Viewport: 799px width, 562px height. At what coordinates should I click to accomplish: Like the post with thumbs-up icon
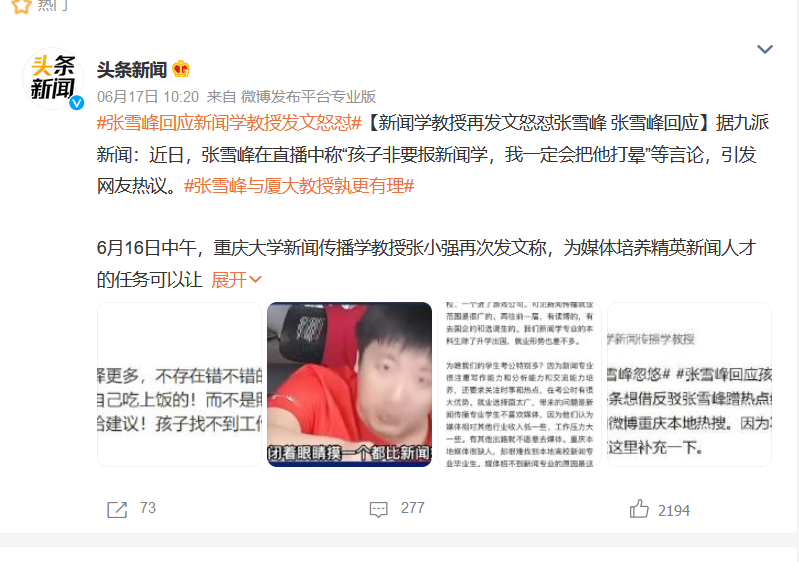click(639, 509)
